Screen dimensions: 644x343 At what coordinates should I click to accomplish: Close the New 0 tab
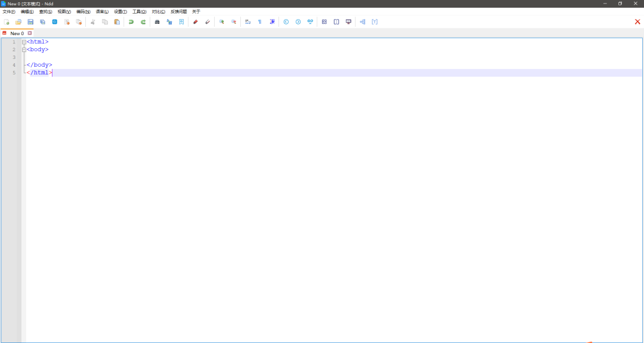(30, 33)
